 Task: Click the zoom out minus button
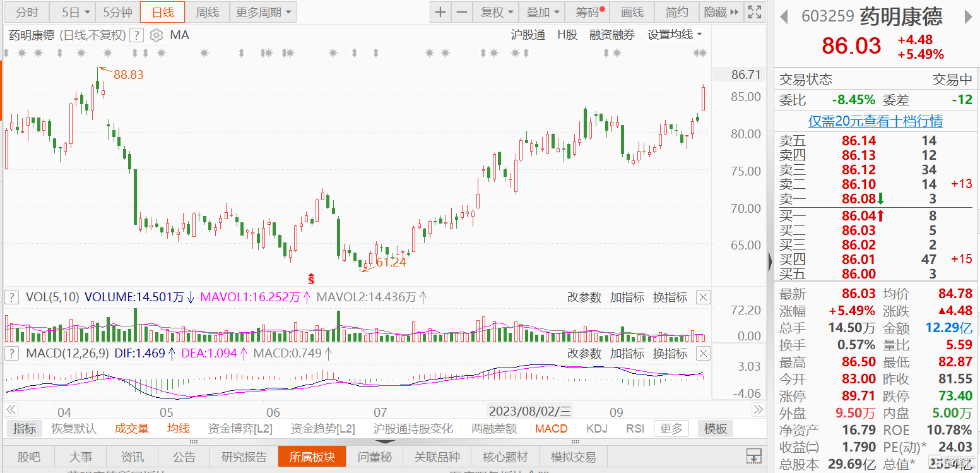(x=462, y=12)
